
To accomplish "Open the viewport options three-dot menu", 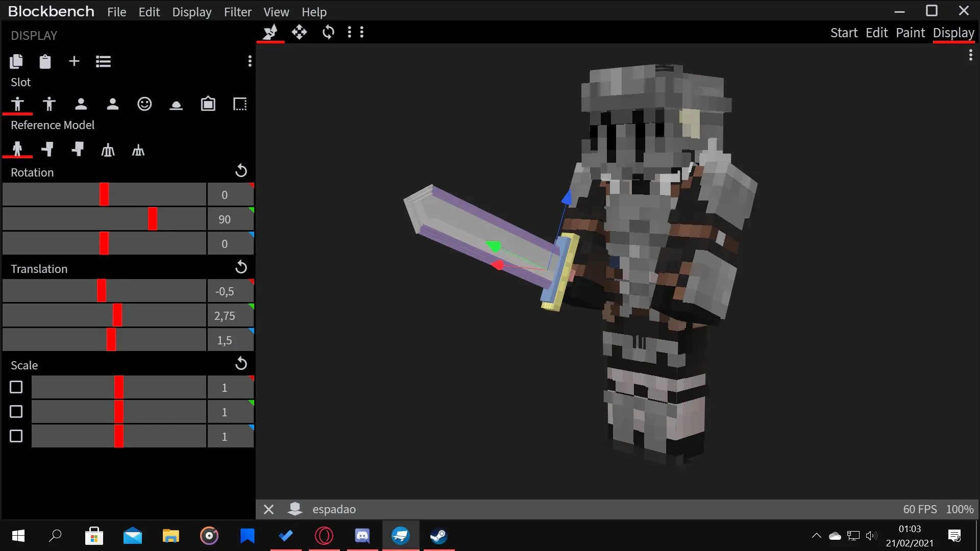I will [970, 55].
